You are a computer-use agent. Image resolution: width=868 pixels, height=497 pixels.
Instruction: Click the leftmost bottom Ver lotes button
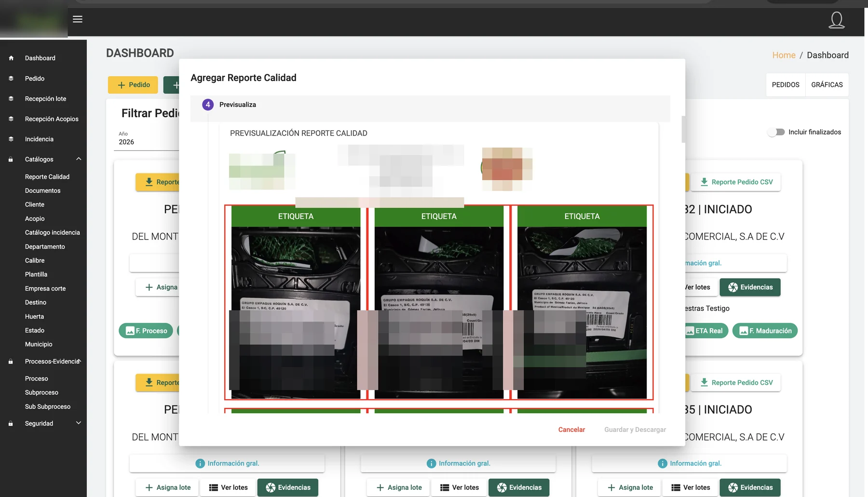[229, 487]
